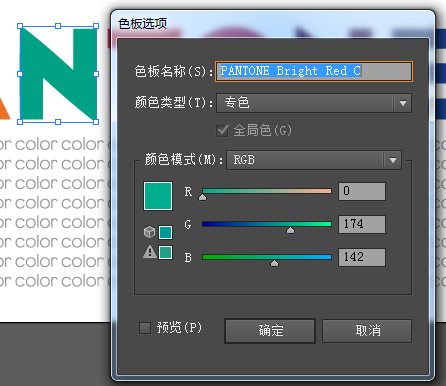Image resolution: width=446 pixels, height=386 pixels.
Task: Click the right-middle selection handle of letter N
Action: (96, 74)
